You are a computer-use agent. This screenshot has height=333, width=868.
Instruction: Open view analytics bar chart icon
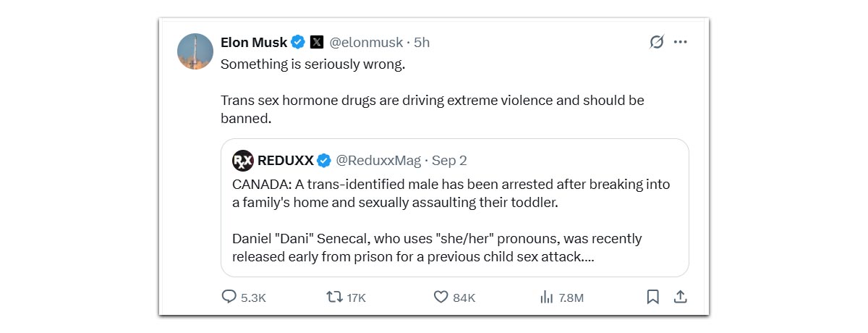547,297
